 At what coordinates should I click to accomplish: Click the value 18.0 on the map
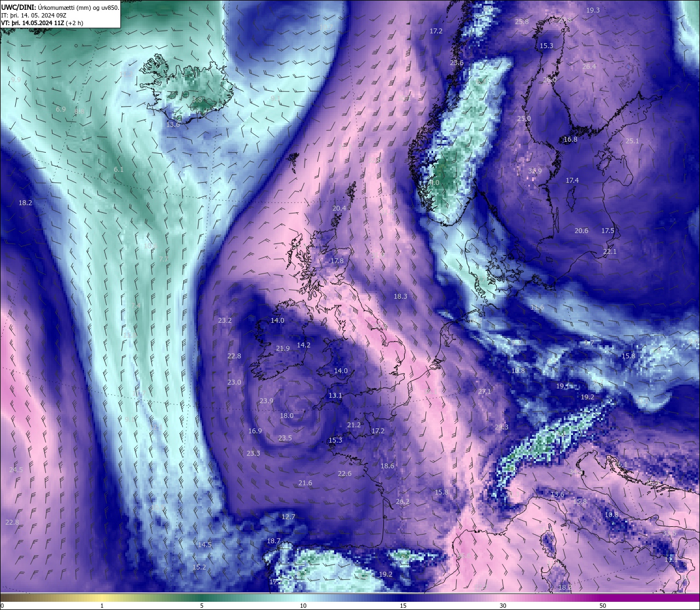pos(287,416)
